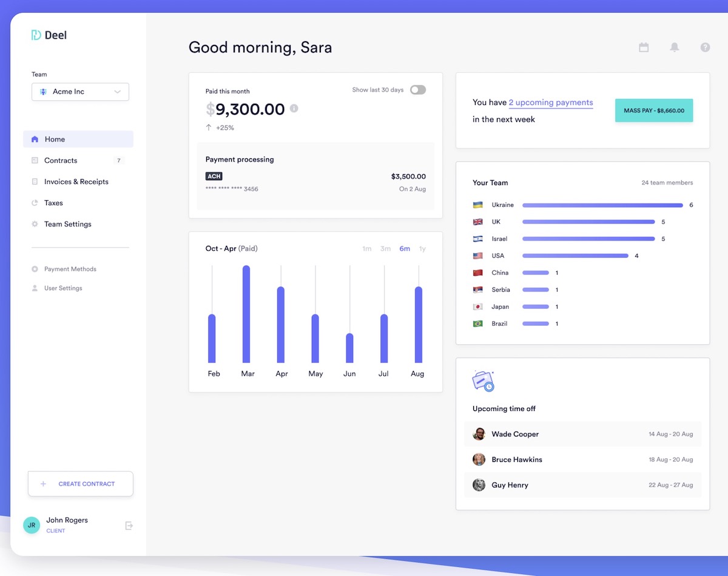This screenshot has height=576, width=728.
Task: Open the 2 upcoming payments link
Action: pos(550,103)
